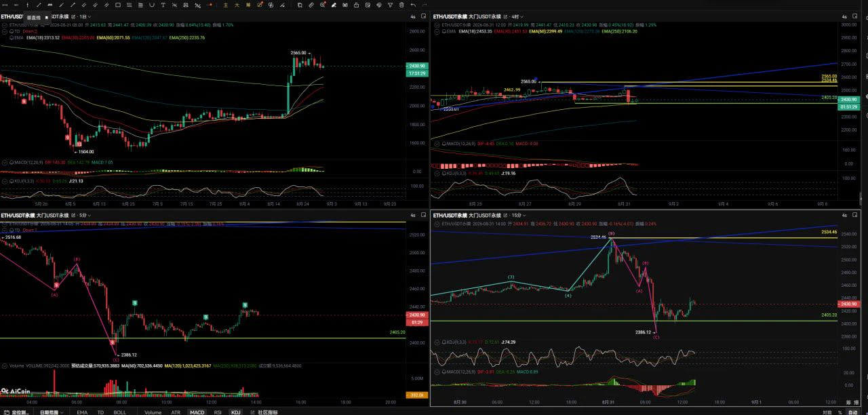Click the copy drawings icon
868x415 pixels.
(300, 5)
